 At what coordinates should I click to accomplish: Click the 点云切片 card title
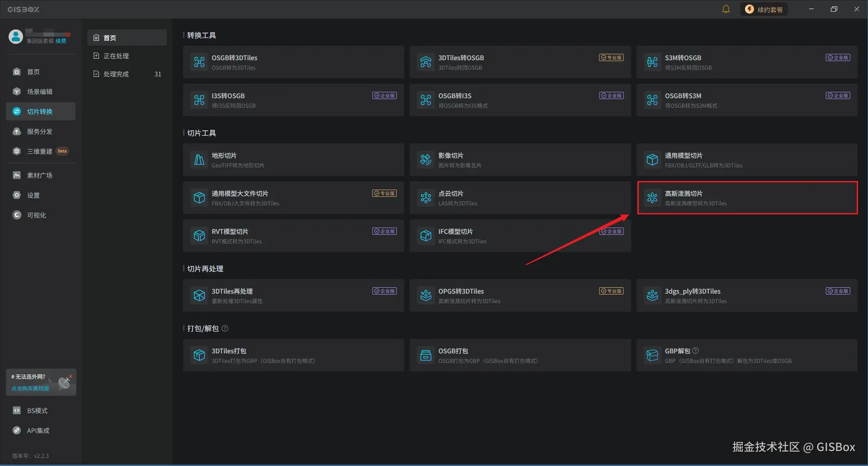[x=451, y=193]
